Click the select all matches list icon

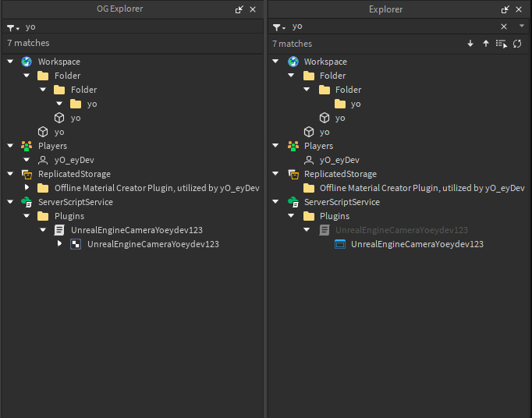(x=501, y=44)
